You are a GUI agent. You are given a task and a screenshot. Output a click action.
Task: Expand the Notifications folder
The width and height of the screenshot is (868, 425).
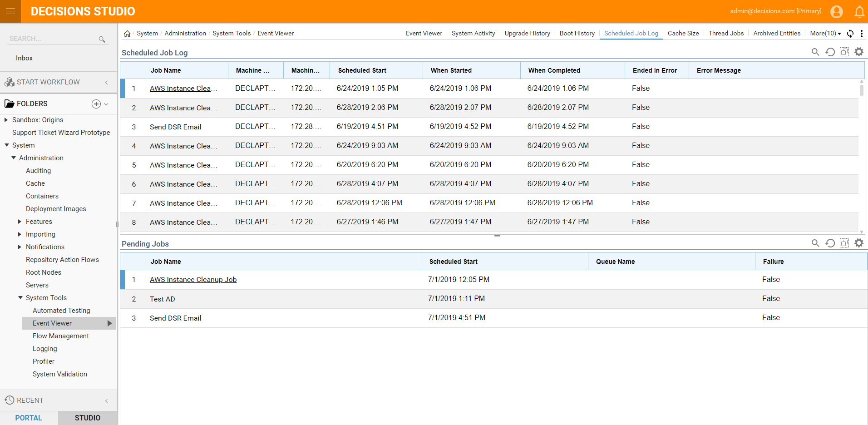pos(20,247)
